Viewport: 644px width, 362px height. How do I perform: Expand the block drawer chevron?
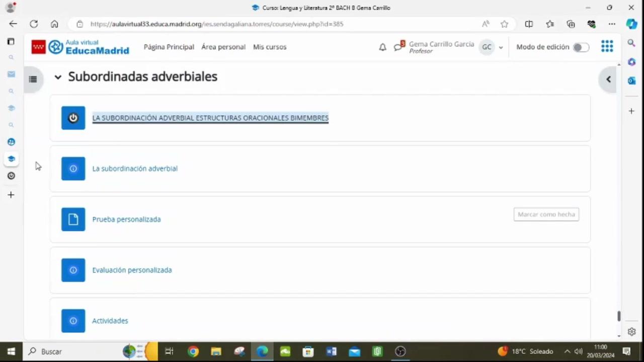(608, 79)
